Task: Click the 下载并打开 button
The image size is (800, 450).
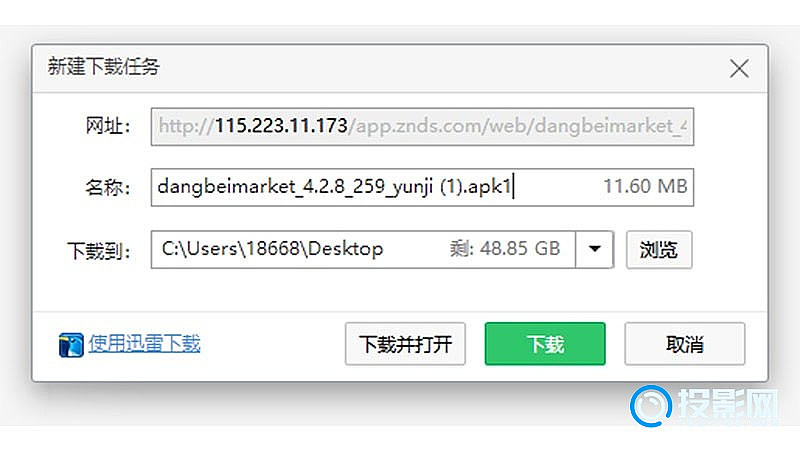Action: pos(405,344)
